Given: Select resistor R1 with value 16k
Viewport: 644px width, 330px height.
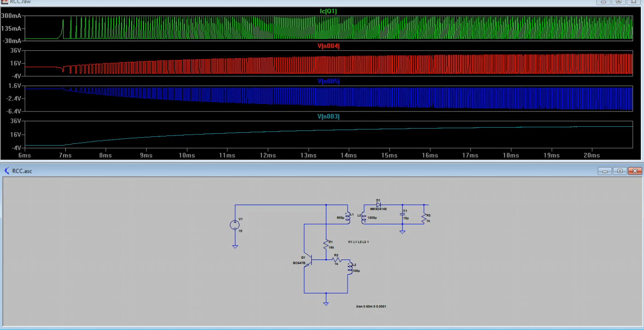Looking at the screenshot, I should (327, 243).
